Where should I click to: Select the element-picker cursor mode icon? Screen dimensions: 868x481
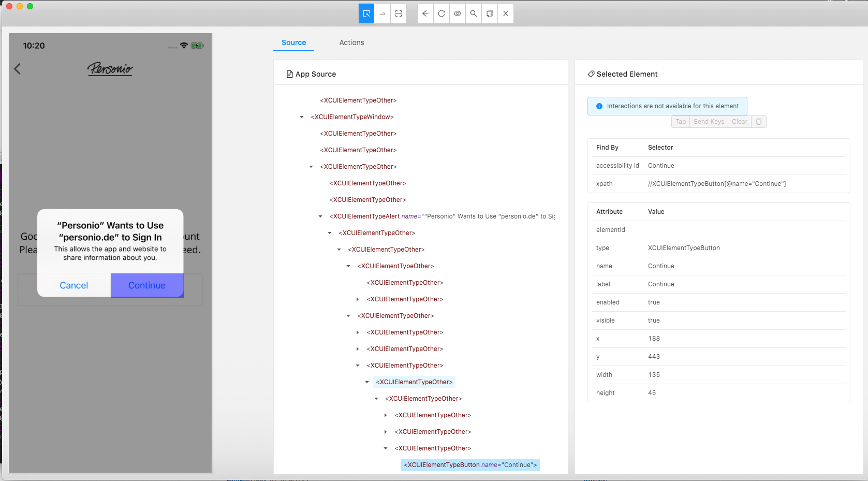366,13
